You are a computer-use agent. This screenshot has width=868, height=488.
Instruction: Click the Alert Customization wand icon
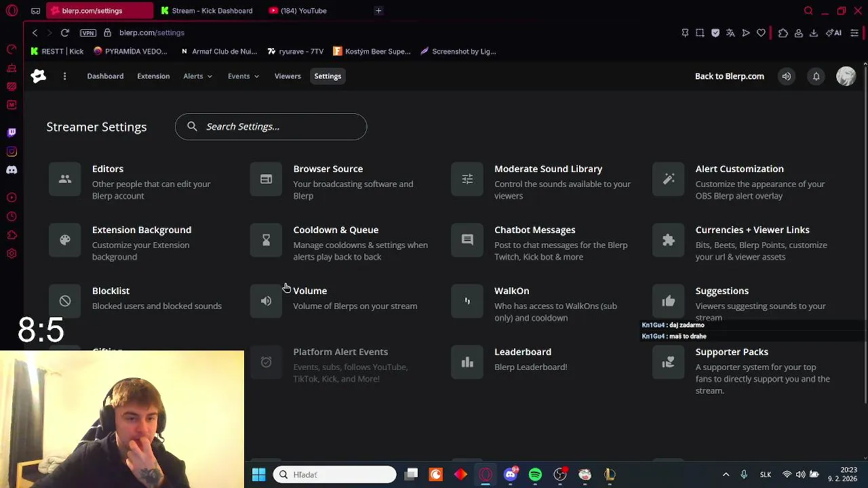[669, 179]
